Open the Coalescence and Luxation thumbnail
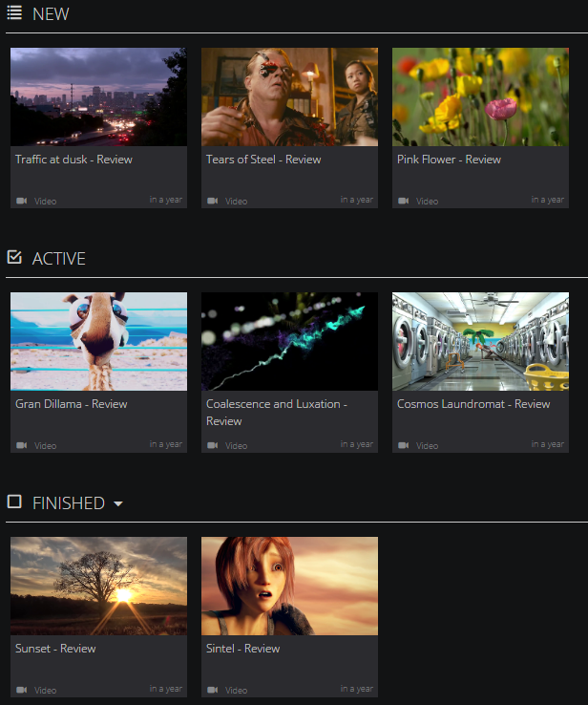The image size is (588, 705). [290, 341]
